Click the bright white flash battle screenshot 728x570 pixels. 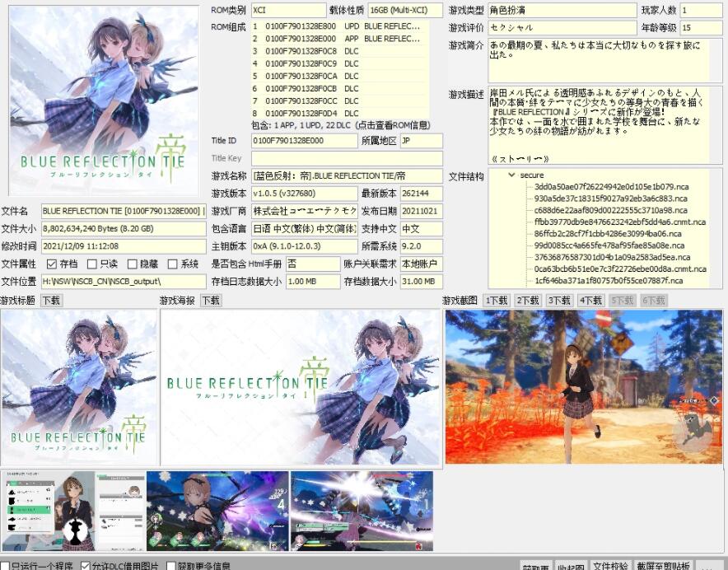(362, 511)
